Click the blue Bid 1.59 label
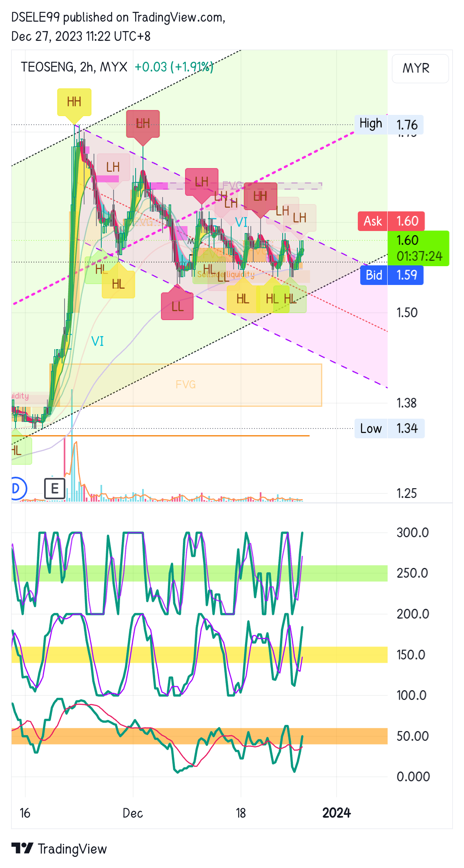The height and width of the screenshot is (868, 464). click(x=392, y=275)
